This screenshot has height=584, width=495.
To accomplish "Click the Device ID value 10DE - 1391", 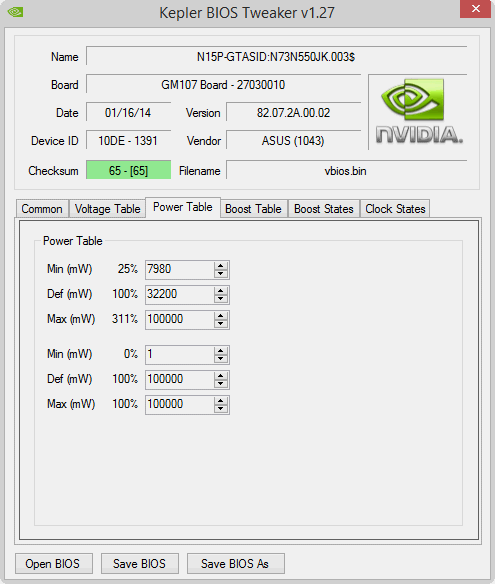I will [128, 140].
